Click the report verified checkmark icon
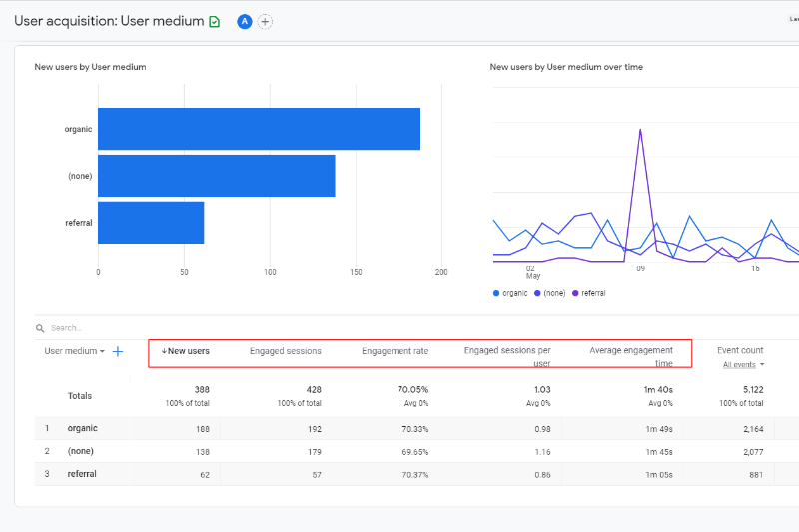Screen dimensions: 799x532 (x=215, y=21)
